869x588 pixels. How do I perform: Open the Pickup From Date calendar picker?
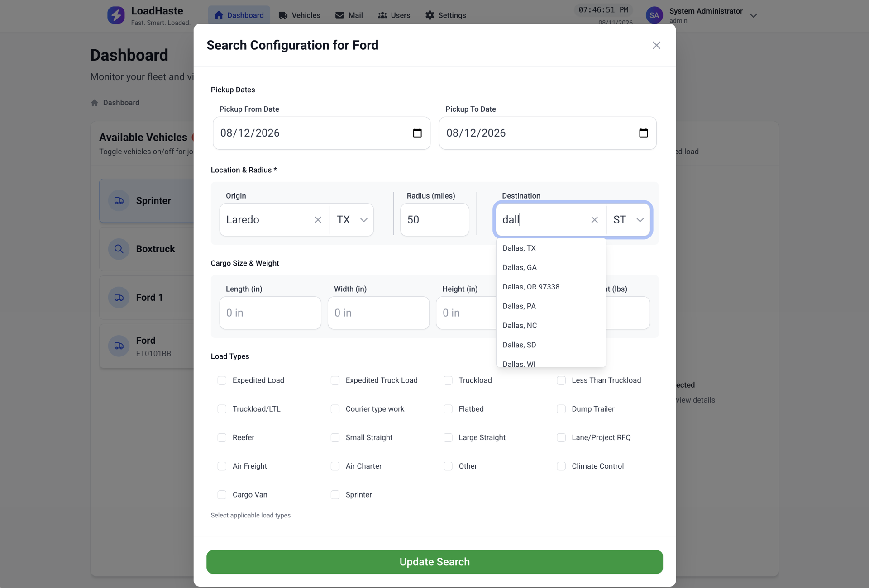click(x=417, y=133)
